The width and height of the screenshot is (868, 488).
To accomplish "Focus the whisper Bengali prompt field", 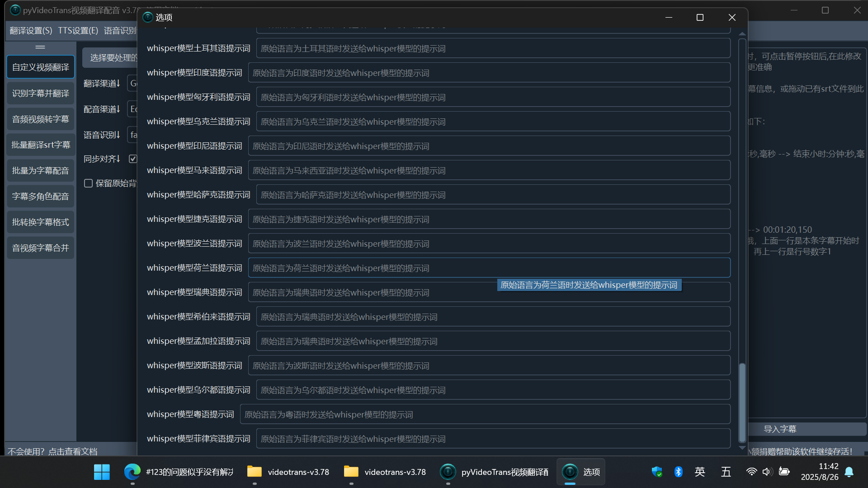I will point(493,341).
